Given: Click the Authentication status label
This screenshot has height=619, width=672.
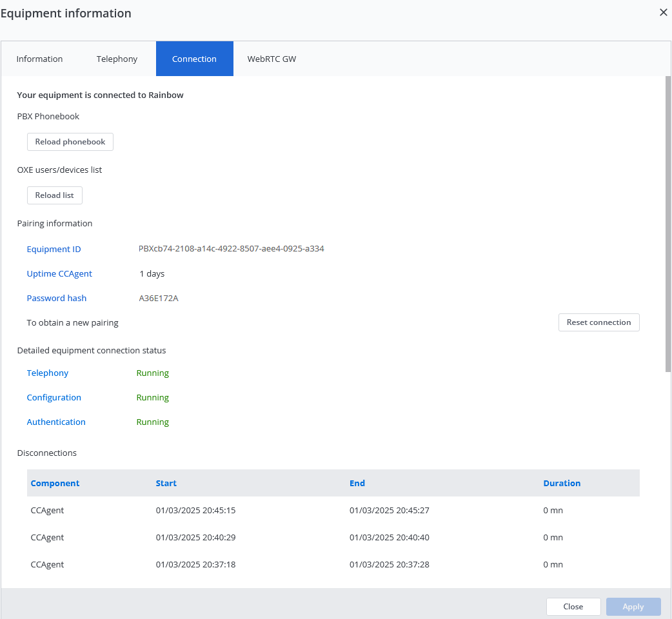Looking at the screenshot, I should (56, 422).
